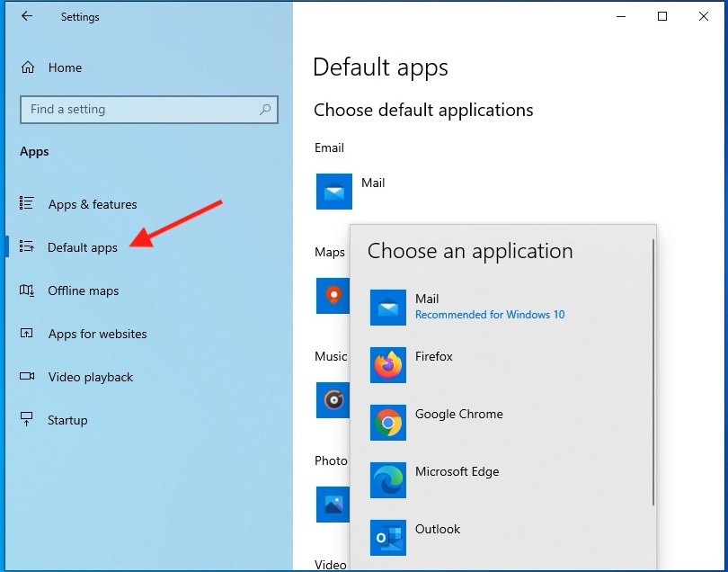
Task: Click the Outlook icon in chooser
Action: coord(388,538)
